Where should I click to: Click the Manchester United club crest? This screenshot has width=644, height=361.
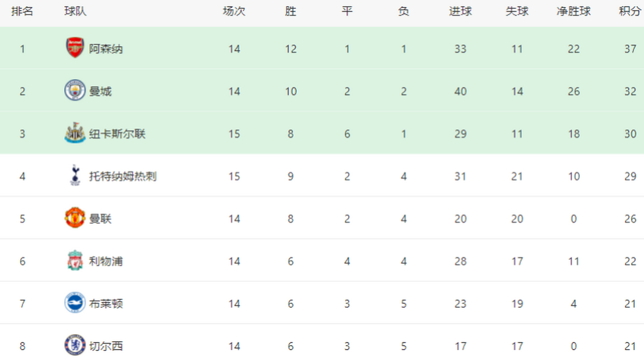[75, 218]
